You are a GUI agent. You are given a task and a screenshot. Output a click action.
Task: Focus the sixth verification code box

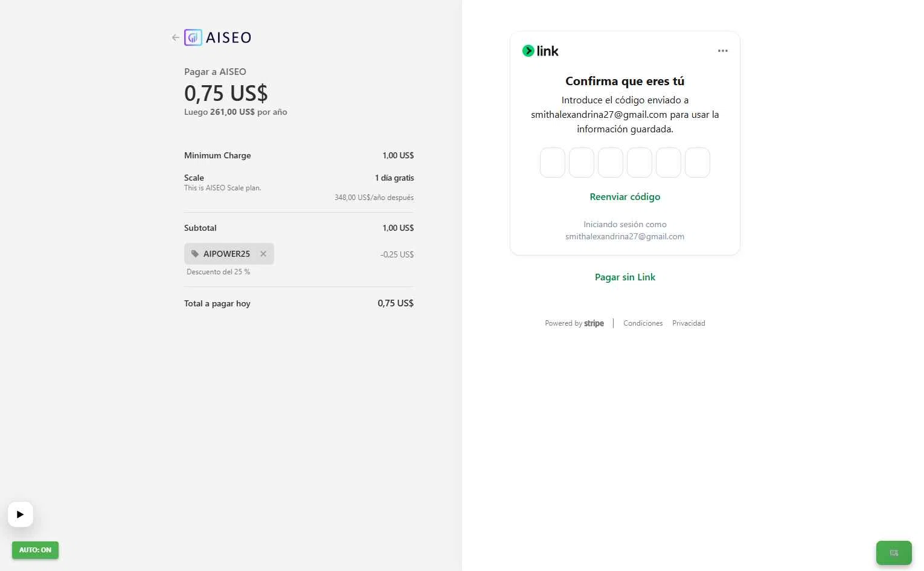(x=698, y=163)
